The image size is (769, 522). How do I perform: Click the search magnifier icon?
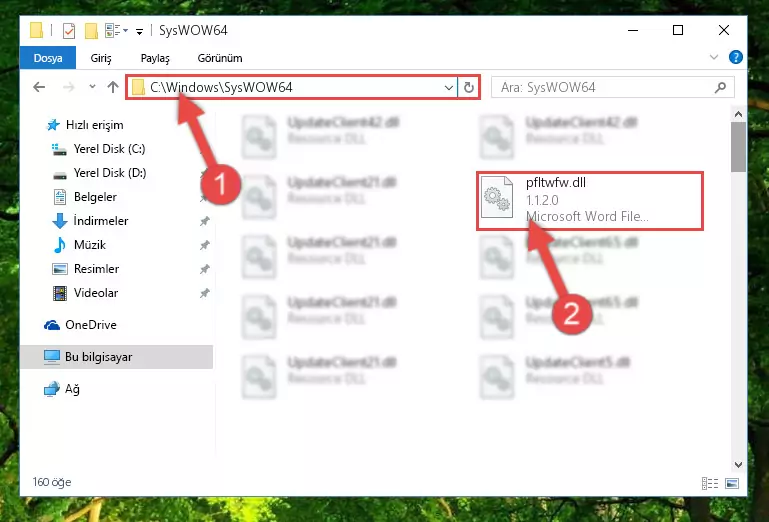pos(720,87)
